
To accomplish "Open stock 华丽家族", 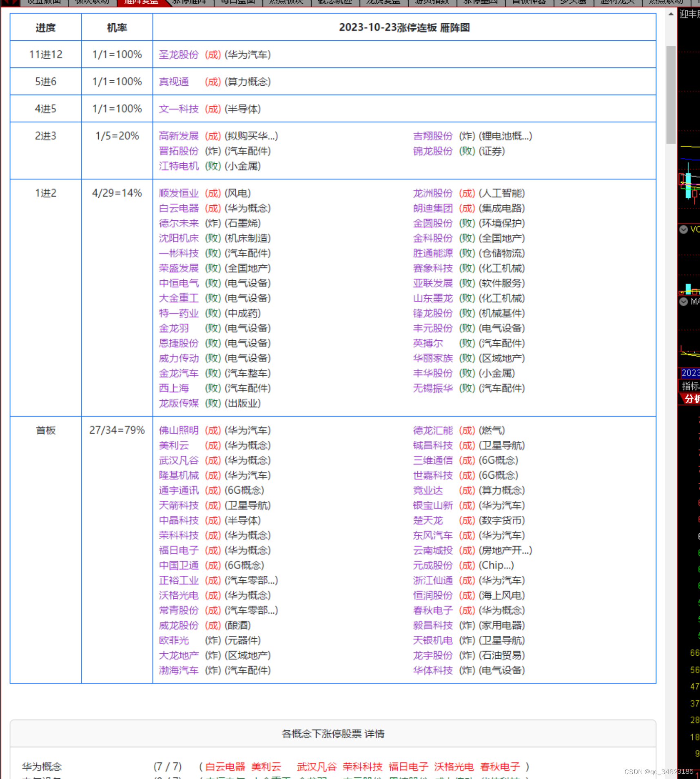I will point(433,358).
